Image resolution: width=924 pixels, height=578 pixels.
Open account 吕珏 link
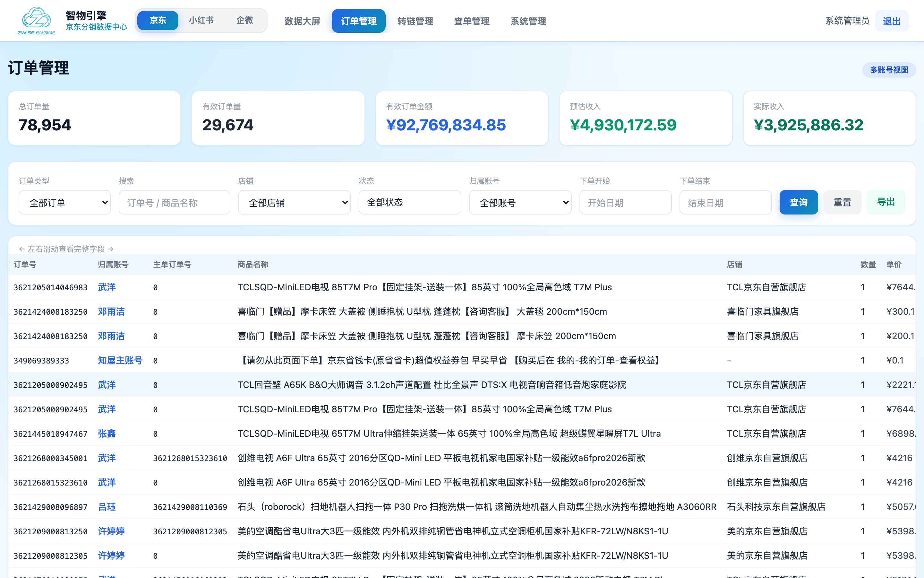(107, 507)
